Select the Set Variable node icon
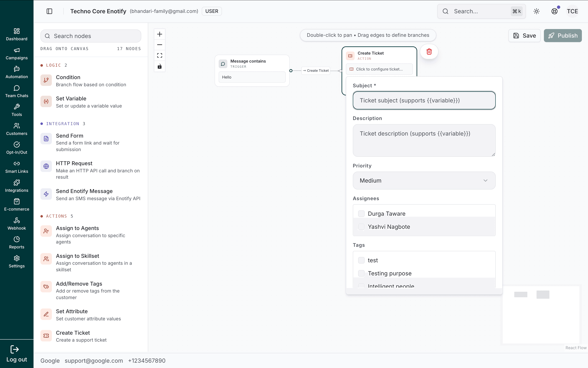The height and width of the screenshot is (368, 588). [x=46, y=101]
